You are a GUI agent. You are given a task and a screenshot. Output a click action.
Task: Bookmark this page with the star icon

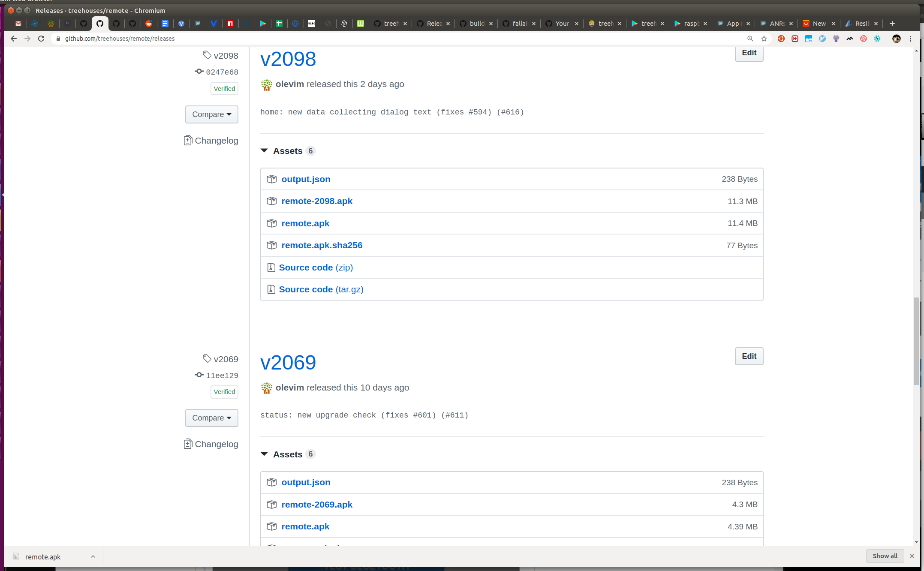pyautogui.click(x=764, y=39)
